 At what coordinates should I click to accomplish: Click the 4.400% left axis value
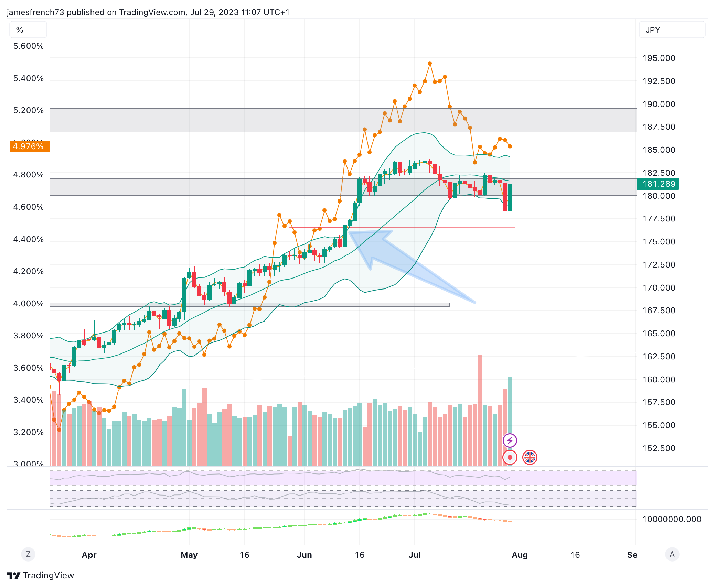pos(29,239)
